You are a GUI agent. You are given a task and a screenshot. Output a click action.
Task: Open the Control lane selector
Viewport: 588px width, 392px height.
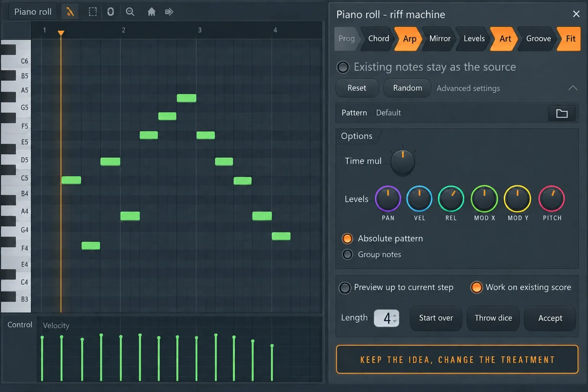[20, 325]
